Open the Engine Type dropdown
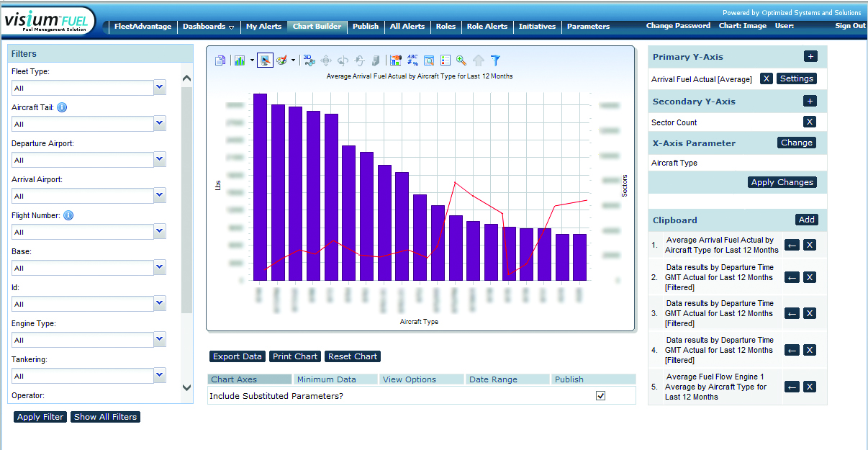 (160, 339)
